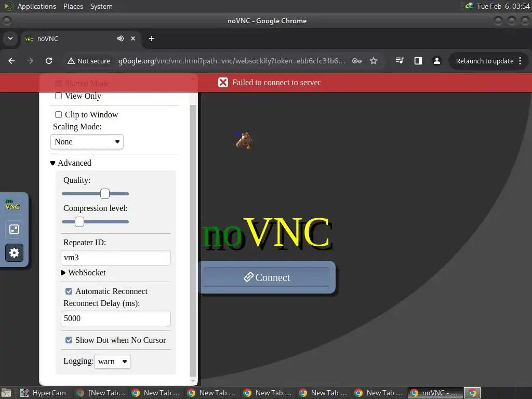Toggle noVNC fullscreen mode icon

14,230
